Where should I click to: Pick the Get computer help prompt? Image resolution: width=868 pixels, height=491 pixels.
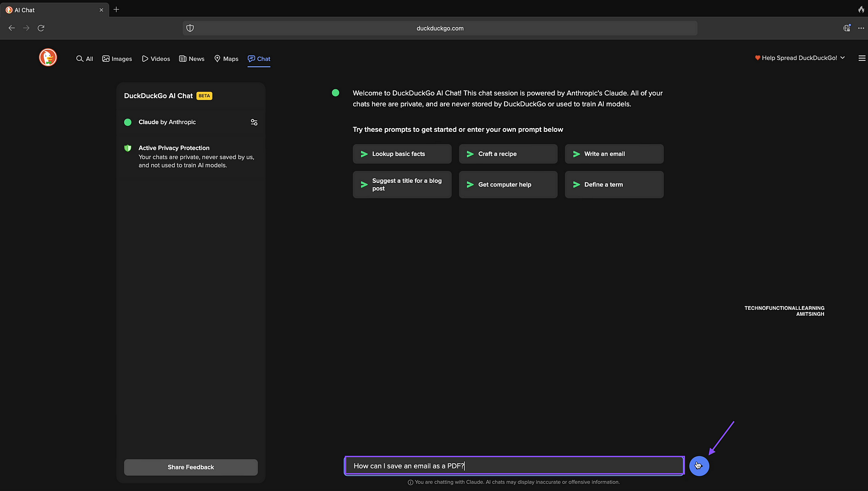click(508, 184)
